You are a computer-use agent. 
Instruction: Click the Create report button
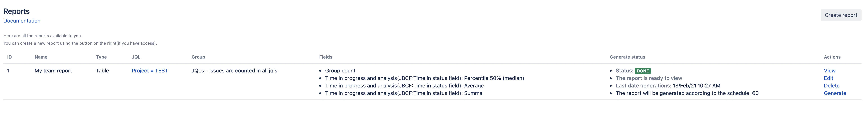[841, 15]
